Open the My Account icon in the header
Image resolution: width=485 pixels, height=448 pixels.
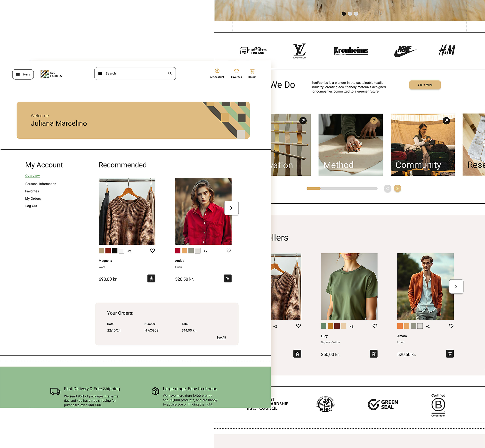click(217, 72)
